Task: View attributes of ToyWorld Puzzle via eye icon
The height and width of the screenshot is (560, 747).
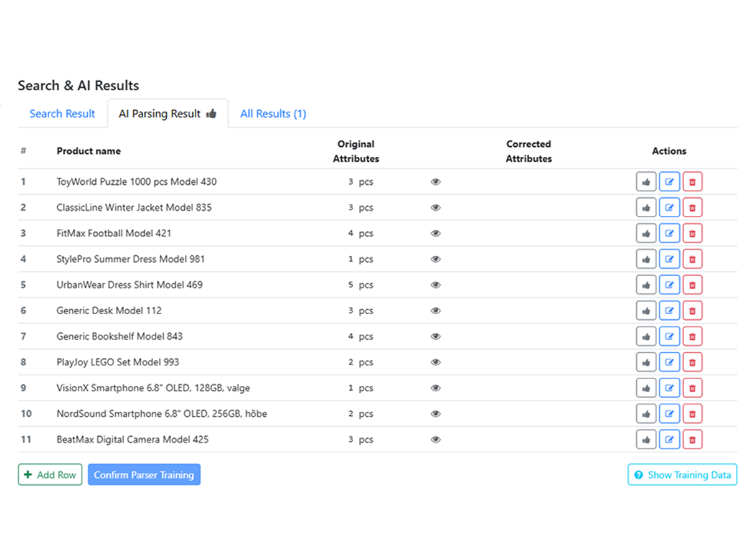Action: pyautogui.click(x=436, y=182)
